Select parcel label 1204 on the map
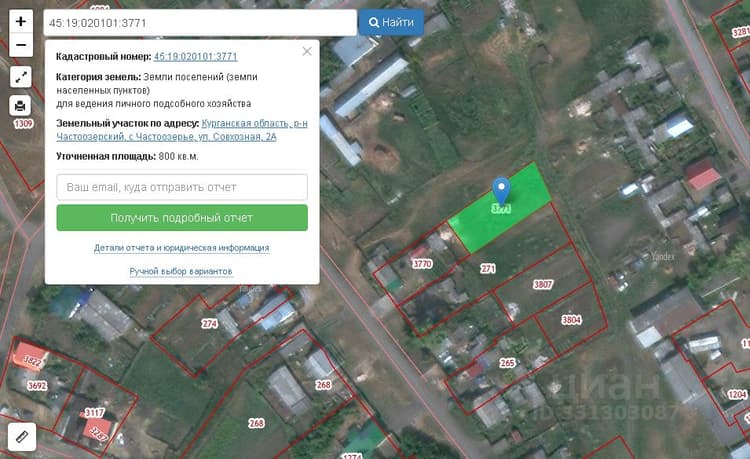 (x=737, y=394)
